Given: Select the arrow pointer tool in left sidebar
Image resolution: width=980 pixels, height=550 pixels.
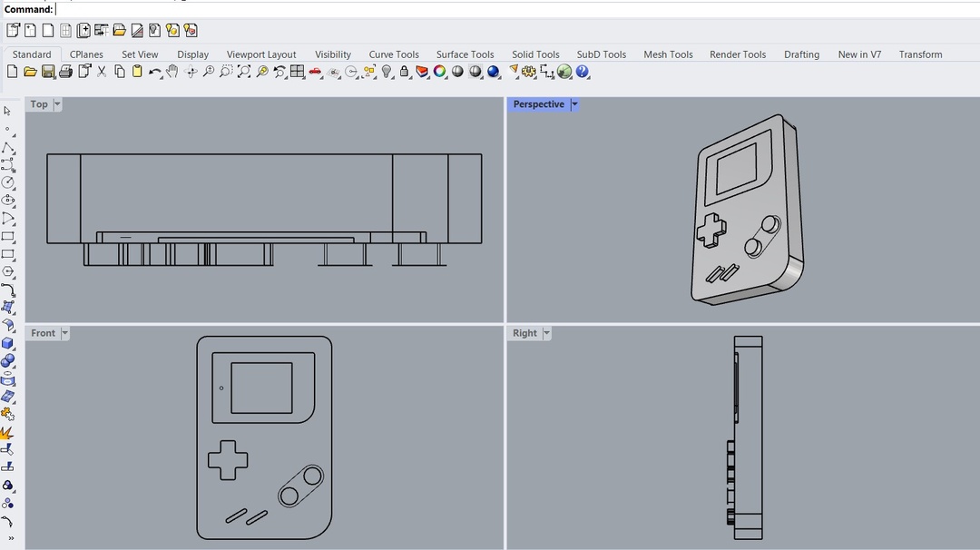Looking at the screenshot, I should click(x=7, y=112).
